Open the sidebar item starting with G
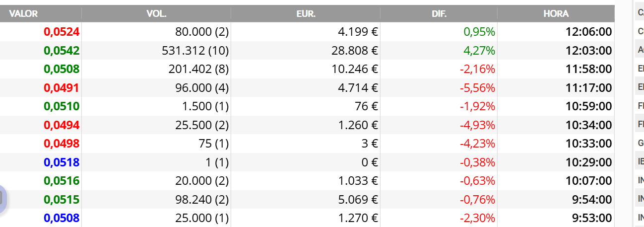Screen dimensions: 644x227 point(641,143)
